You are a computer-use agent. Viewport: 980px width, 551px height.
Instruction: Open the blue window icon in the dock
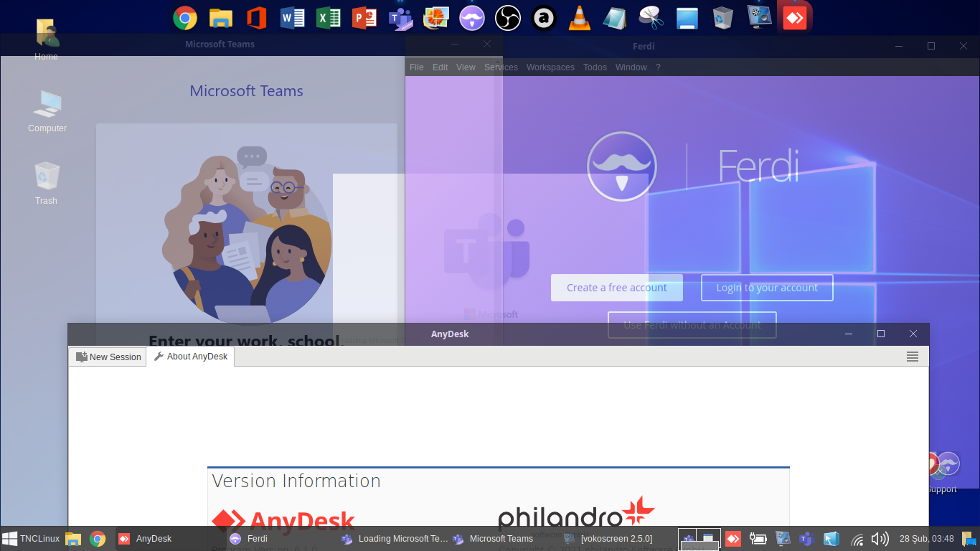click(x=687, y=17)
